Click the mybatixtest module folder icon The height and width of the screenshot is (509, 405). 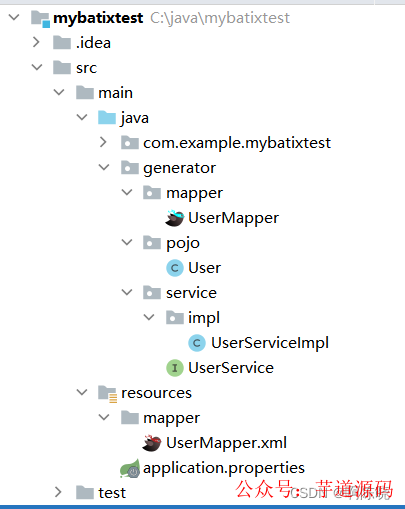40,18
